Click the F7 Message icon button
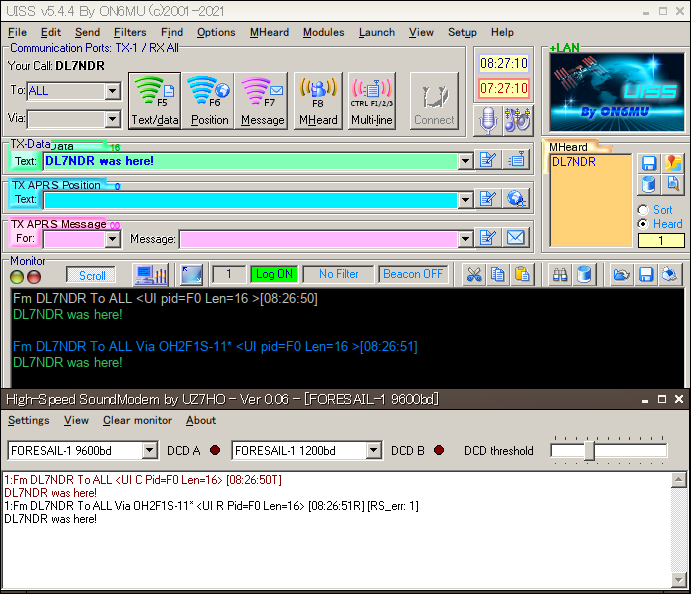This screenshot has width=691, height=594. pyautogui.click(x=262, y=100)
